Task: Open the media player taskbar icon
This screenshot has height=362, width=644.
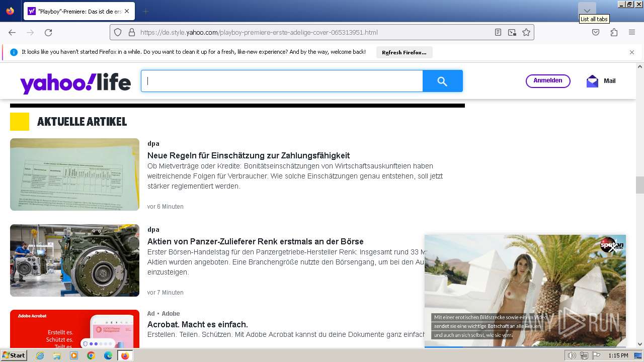Action: [74, 355]
